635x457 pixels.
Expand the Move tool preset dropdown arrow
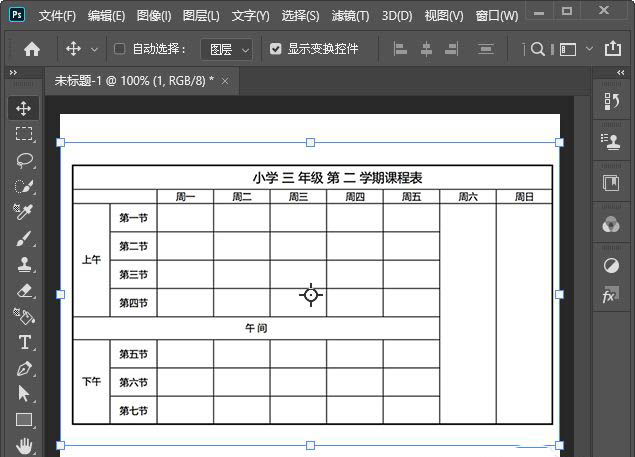coord(95,49)
